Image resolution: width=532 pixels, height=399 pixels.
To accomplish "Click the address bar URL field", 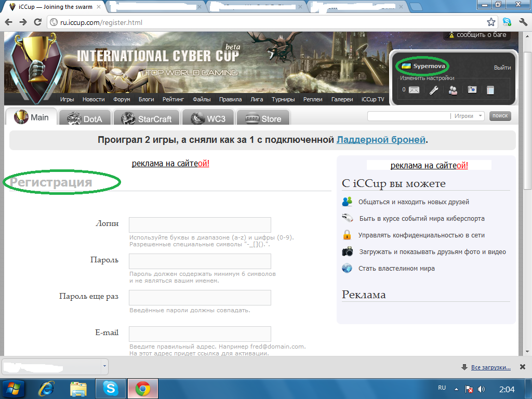I will 268,22.
